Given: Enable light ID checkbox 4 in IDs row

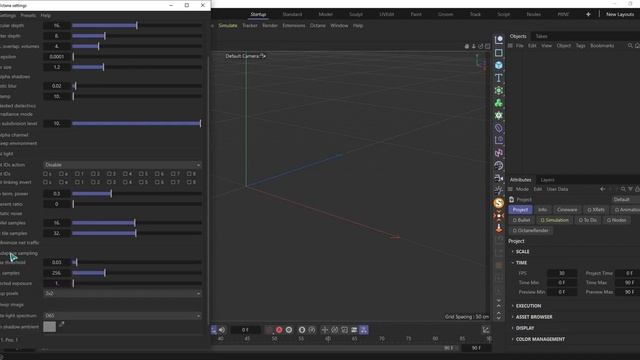Looking at the screenshot, I should coord(125,174).
